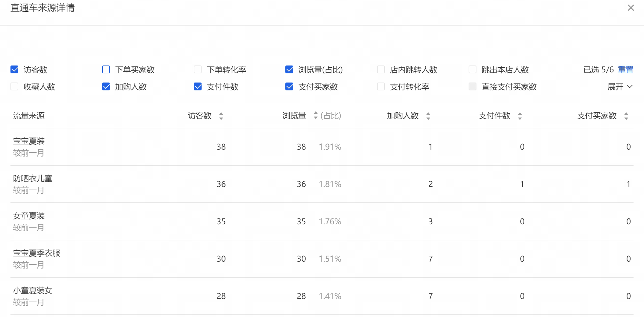Toggle off the 支付件数 checkbox
644x317 pixels.
click(198, 86)
